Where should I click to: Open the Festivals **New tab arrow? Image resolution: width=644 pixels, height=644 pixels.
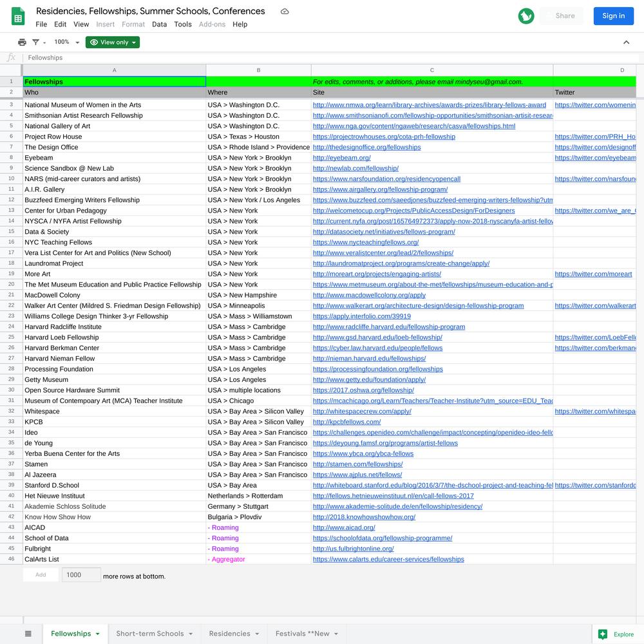[336, 634]
